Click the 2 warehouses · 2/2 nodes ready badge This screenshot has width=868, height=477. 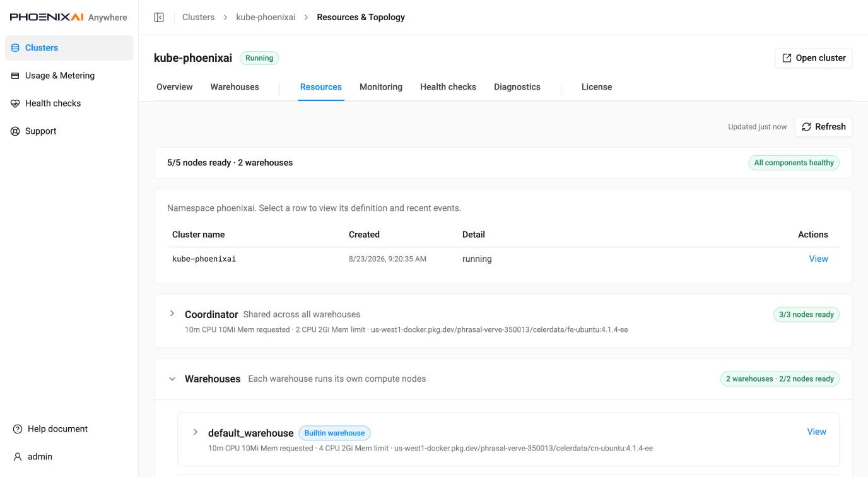780,379
